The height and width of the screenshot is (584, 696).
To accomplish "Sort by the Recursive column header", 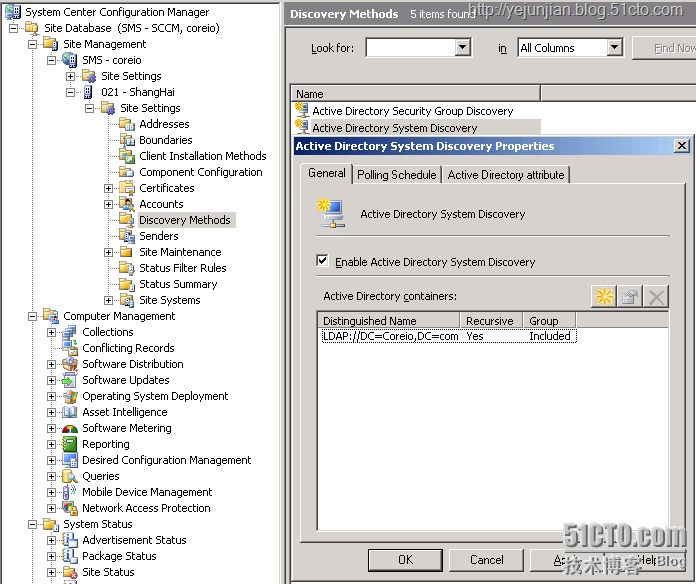I will tap(491, 321).
